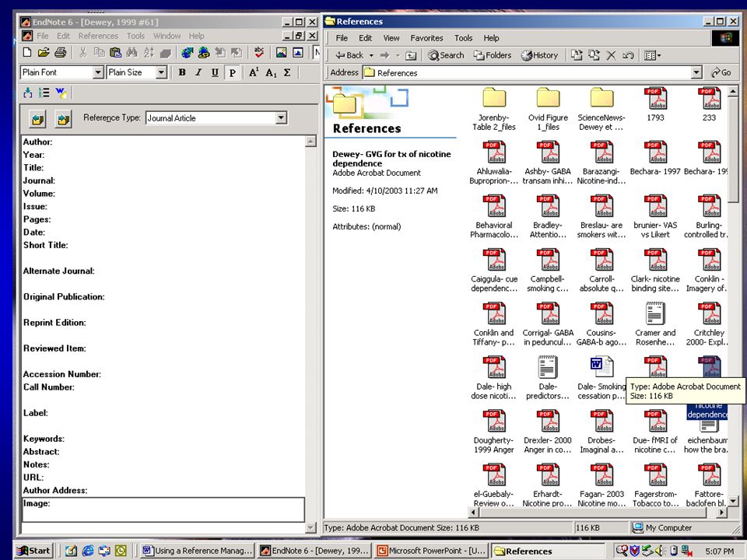Select the Cramer and Rosenhe text file

pos(655,324)
